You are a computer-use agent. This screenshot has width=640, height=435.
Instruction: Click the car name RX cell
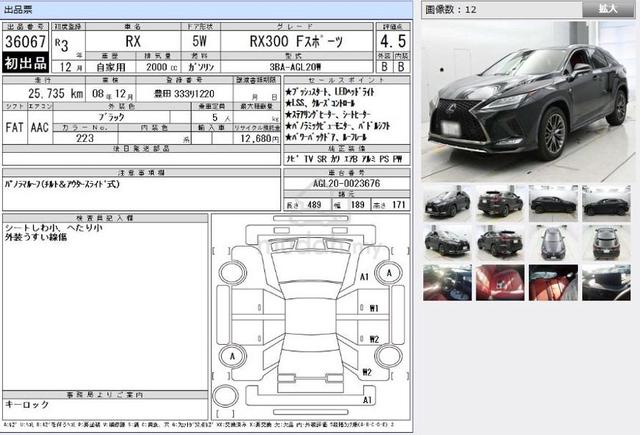tap(133, 41)
